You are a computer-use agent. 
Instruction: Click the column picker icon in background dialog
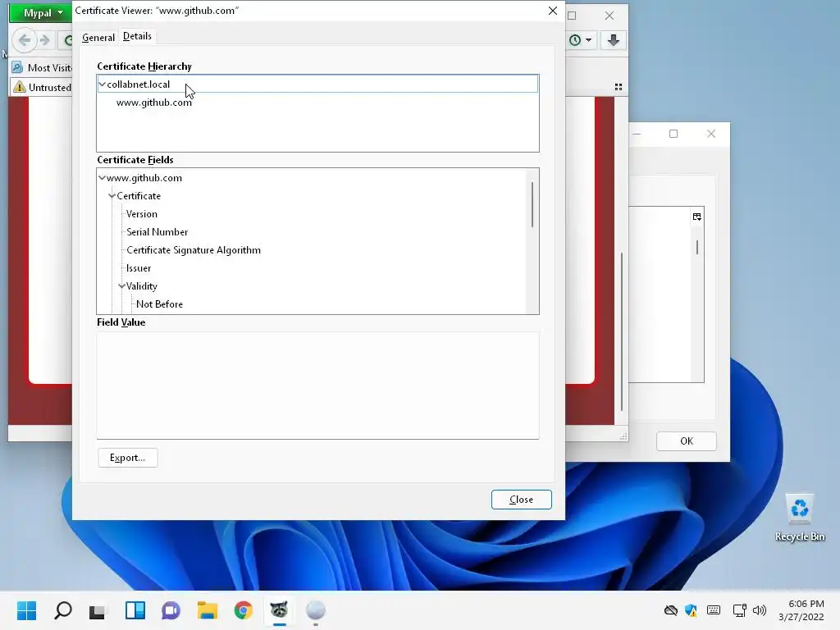point(696,217)
